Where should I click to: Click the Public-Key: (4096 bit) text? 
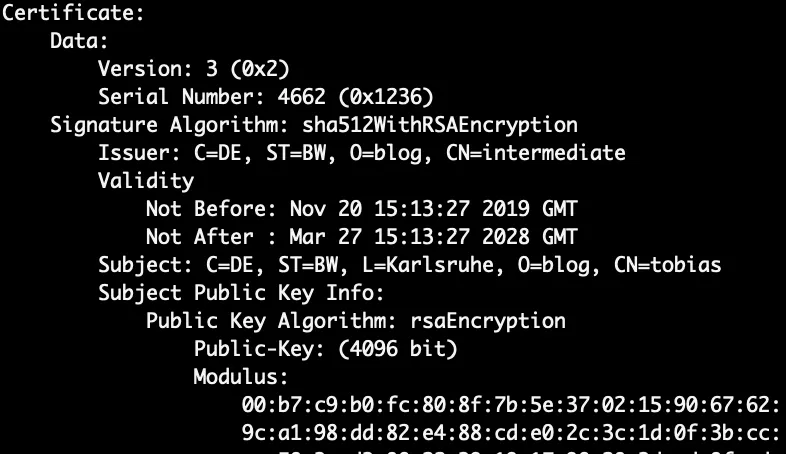[325, 350]
